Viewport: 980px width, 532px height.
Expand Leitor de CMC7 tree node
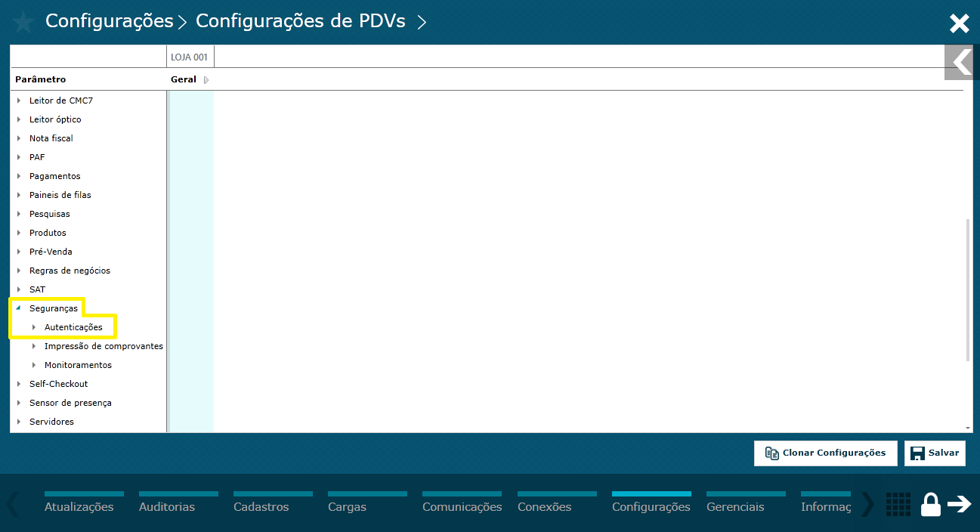tap(19, 101)
